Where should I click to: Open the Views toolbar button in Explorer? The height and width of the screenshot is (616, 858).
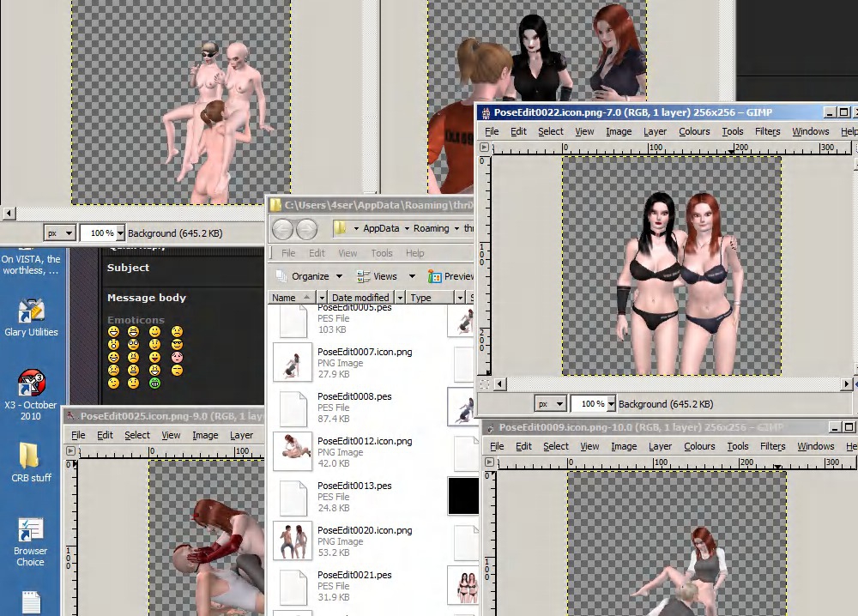click(x=377, y=276)
